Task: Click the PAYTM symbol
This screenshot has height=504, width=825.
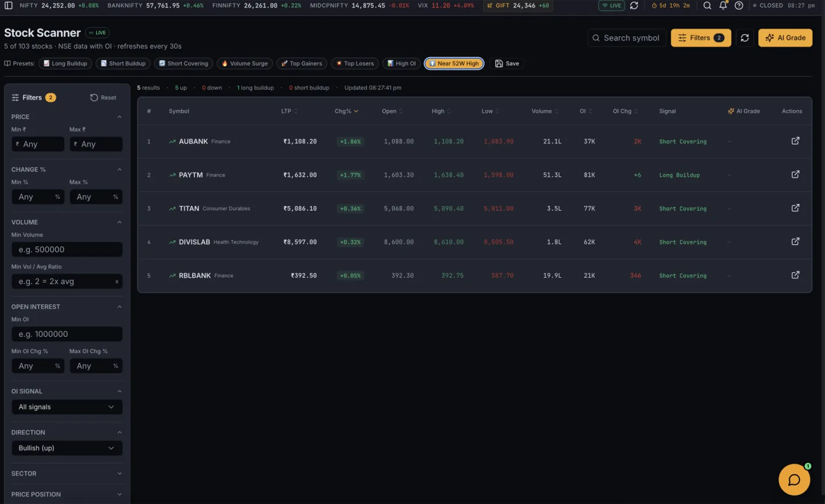Action: click(191, 175)
